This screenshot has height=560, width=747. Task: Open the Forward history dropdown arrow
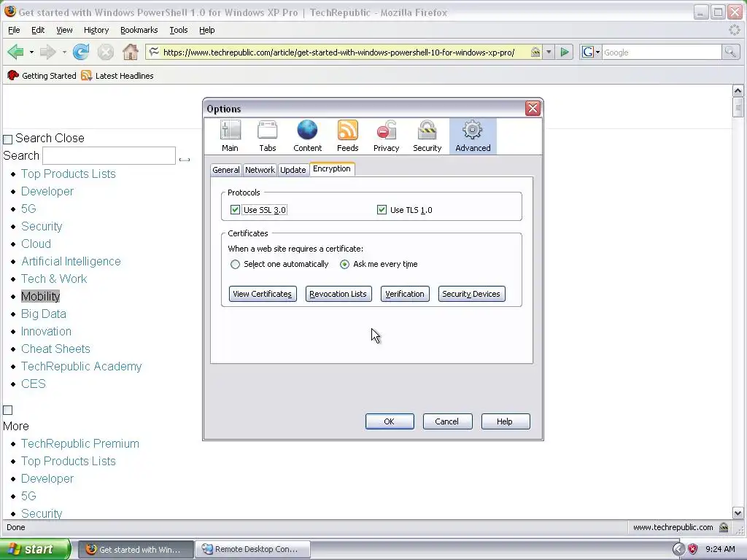[64, 52]
